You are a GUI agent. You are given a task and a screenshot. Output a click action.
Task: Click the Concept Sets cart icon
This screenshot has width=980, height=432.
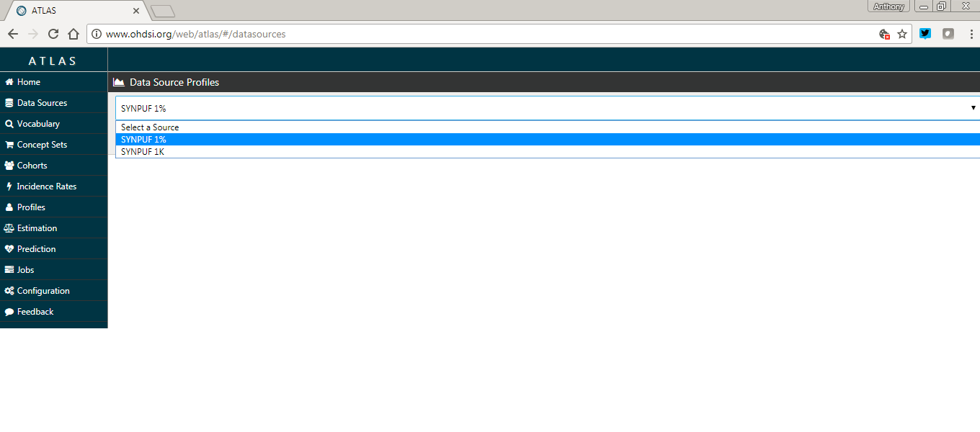9,145
